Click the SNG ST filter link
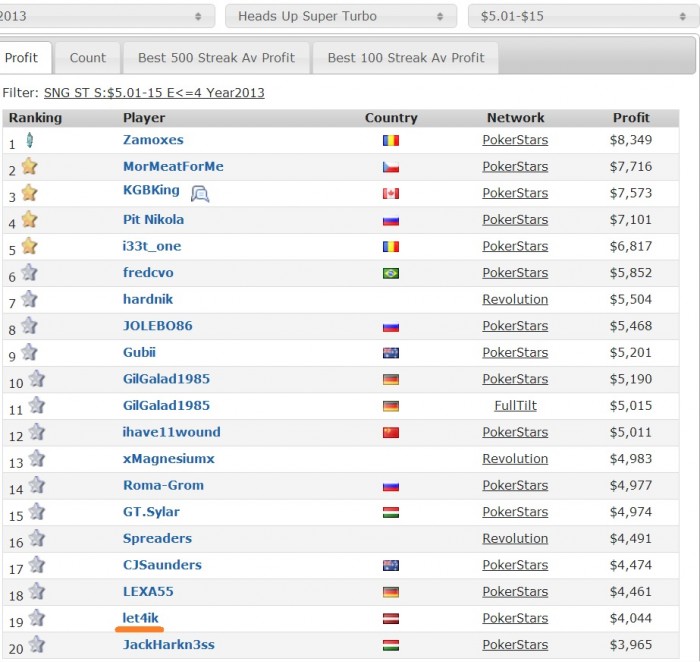The height and width of the screenshot is (662, 700). click(x=154, y=93)
